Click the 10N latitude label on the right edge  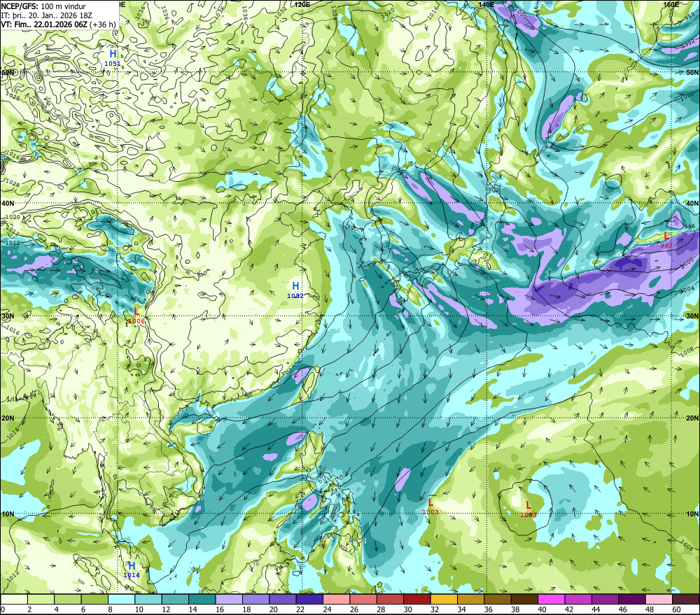[692, 514]
